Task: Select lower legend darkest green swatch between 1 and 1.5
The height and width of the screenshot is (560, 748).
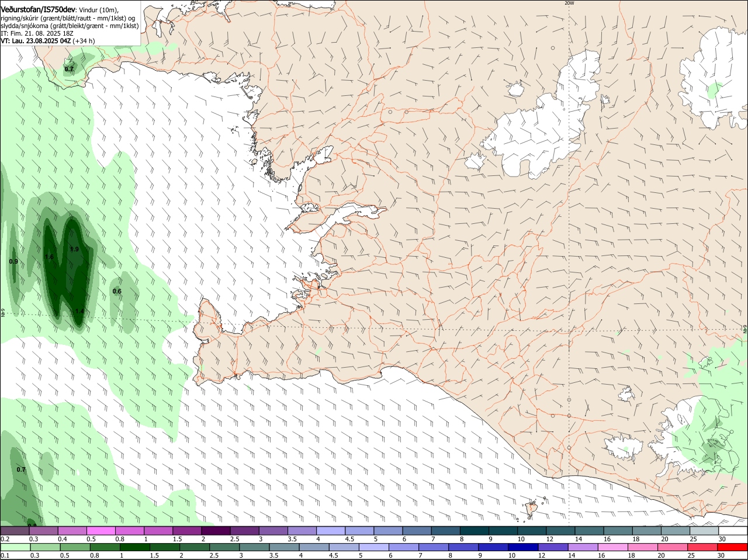Action: point(135,547)
